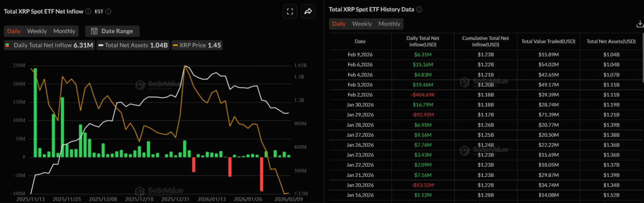This screenshot has height=203, width=644.
Task: Click the Daily Total Net Inflow column header
Action: [x=423, y=41]
